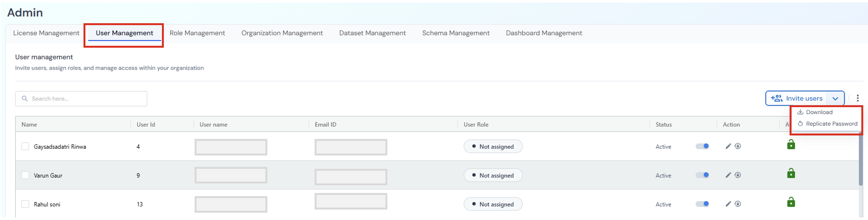
Task: Click the edit pencil icon for Gaysadsadatri Rinwa
Action: pyautogui.click(x=728, y=146)
